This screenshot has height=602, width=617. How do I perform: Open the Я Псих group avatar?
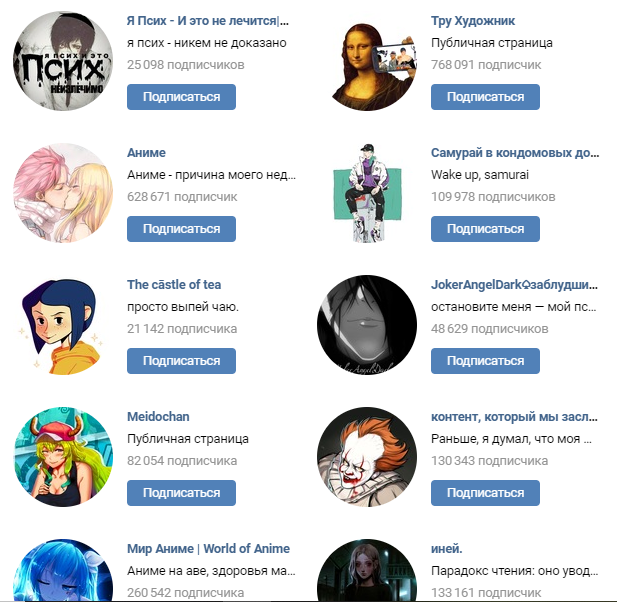(x=63, y=61)
